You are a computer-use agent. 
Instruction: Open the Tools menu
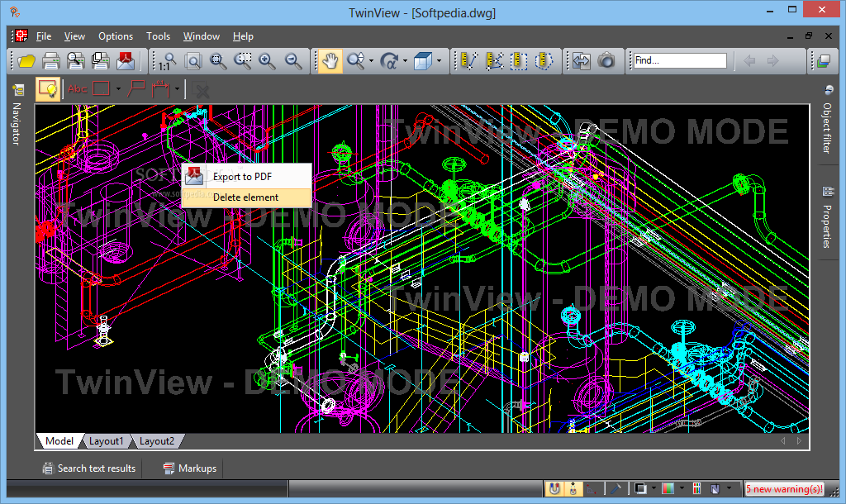158,36
